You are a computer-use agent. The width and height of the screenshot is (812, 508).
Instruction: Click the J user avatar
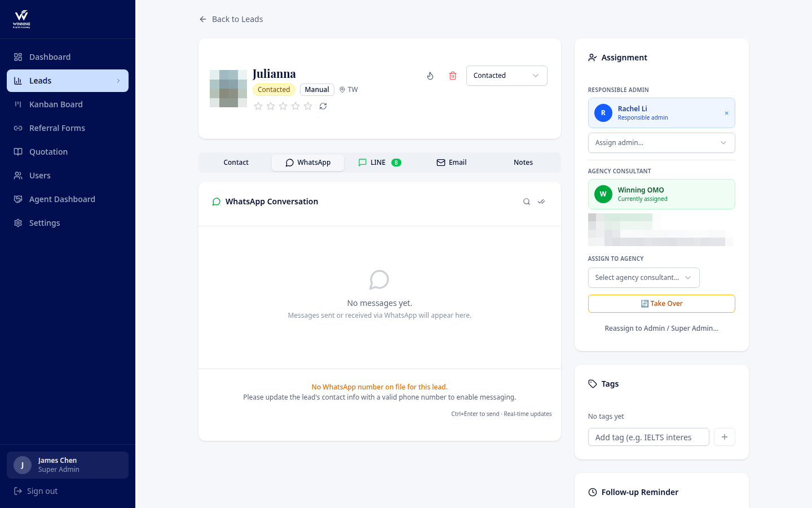tap(23, 465)
